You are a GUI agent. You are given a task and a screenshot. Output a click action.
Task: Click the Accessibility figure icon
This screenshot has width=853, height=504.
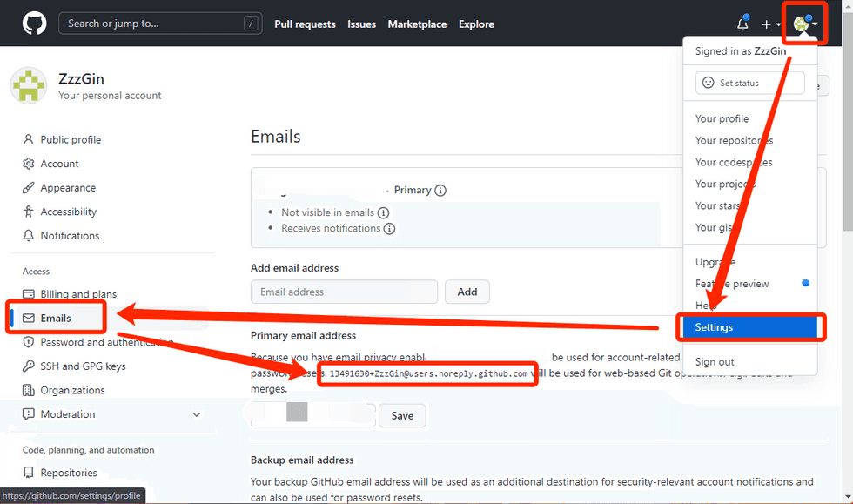28,212
